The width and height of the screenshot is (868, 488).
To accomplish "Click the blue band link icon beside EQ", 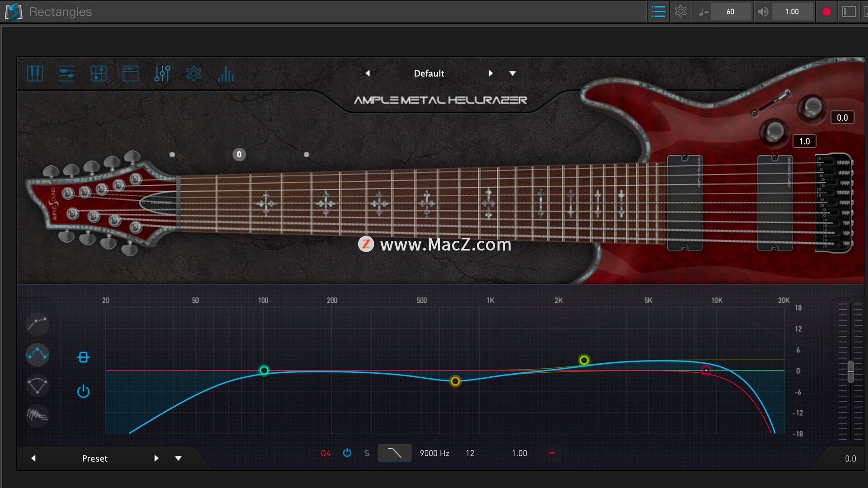I will pos(83,357).
